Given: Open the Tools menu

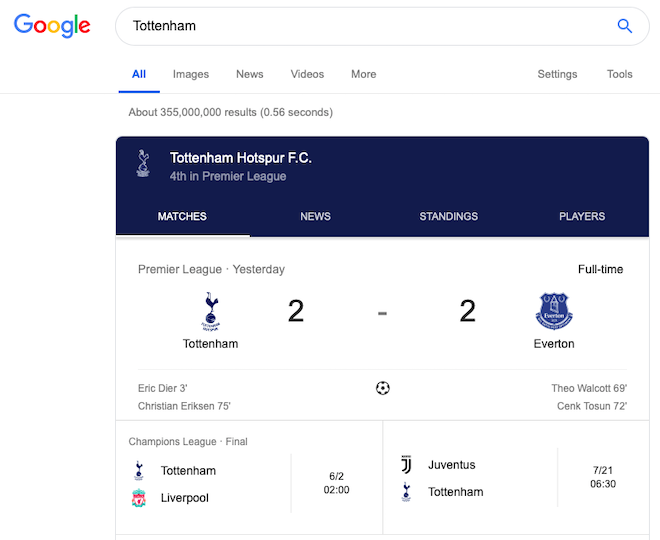Looking at the screenshot, I should tap(619, 74).
